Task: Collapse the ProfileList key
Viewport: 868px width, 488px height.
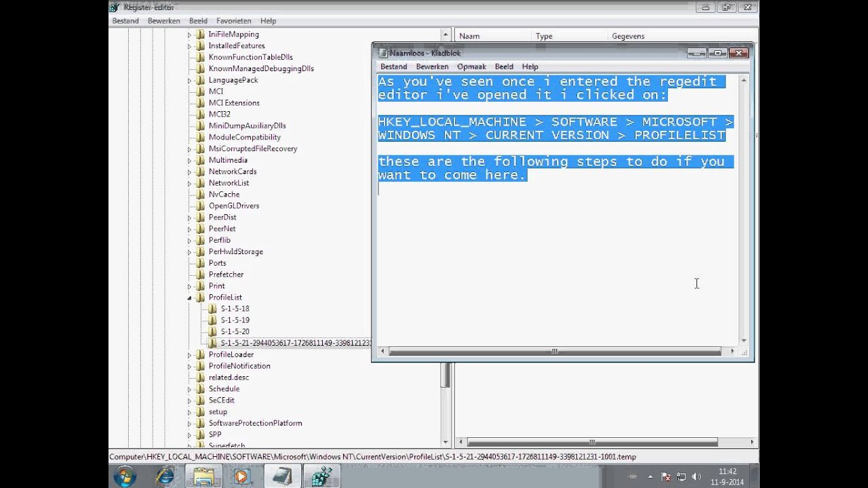Action: click(x=189, y=298)
